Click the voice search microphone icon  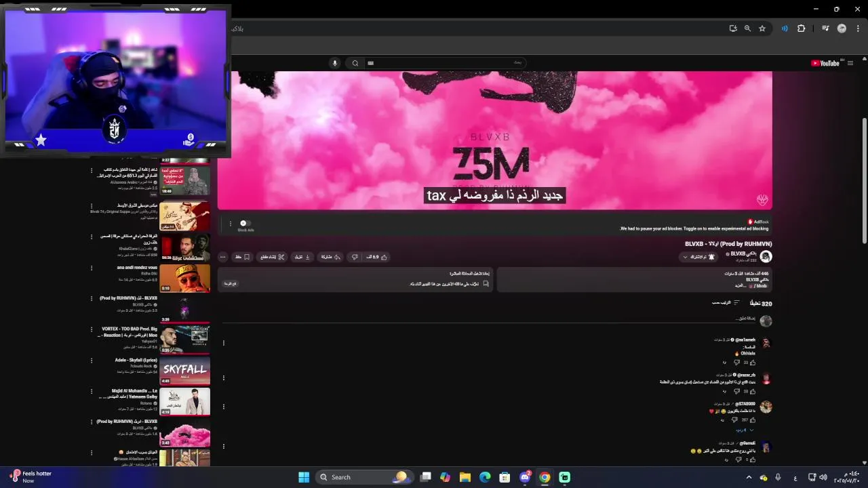(x=334, y=63)
